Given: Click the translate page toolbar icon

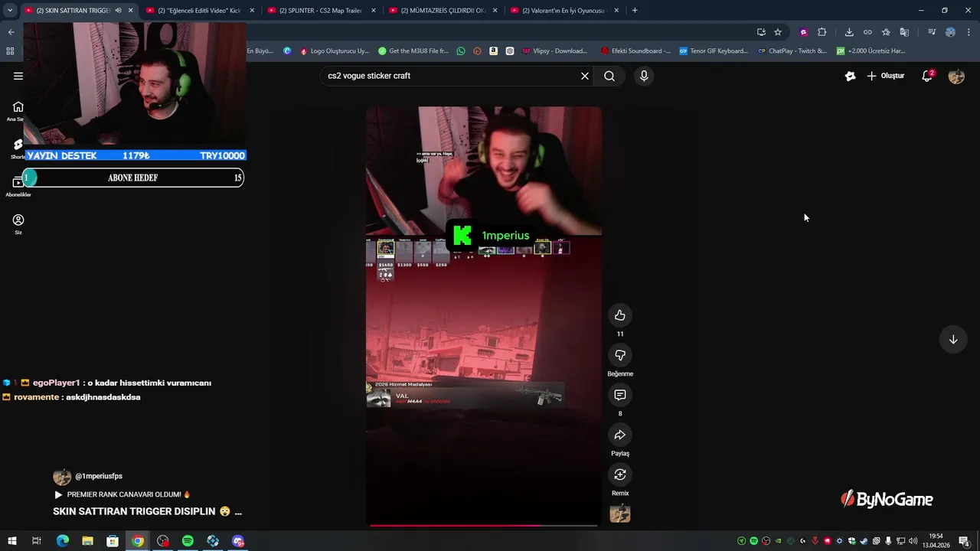Looking at the screenshot, I should (x=904, y=32).
